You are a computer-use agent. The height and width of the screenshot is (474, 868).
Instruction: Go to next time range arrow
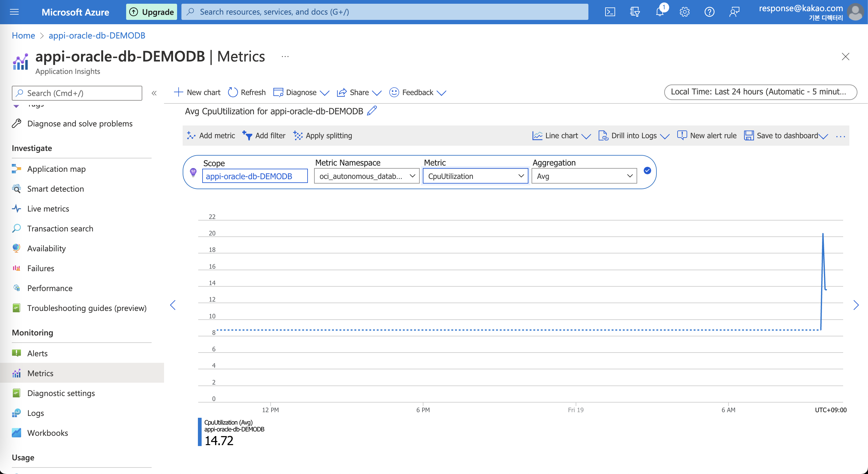coord(856,305)
